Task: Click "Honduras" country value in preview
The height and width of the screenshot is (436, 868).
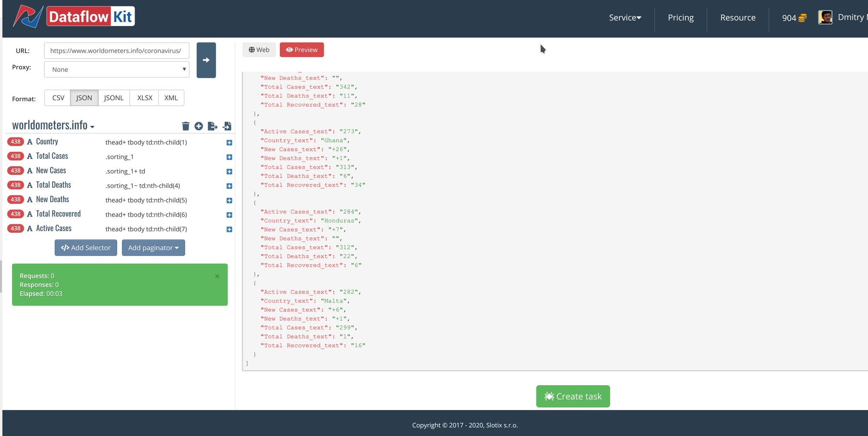Action: 339,221
